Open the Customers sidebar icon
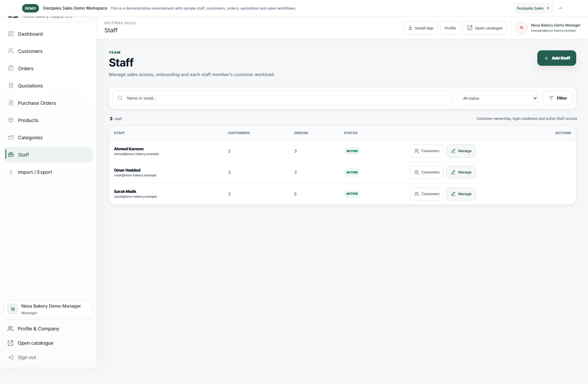588x384 pixels. (x=11, y=51)
